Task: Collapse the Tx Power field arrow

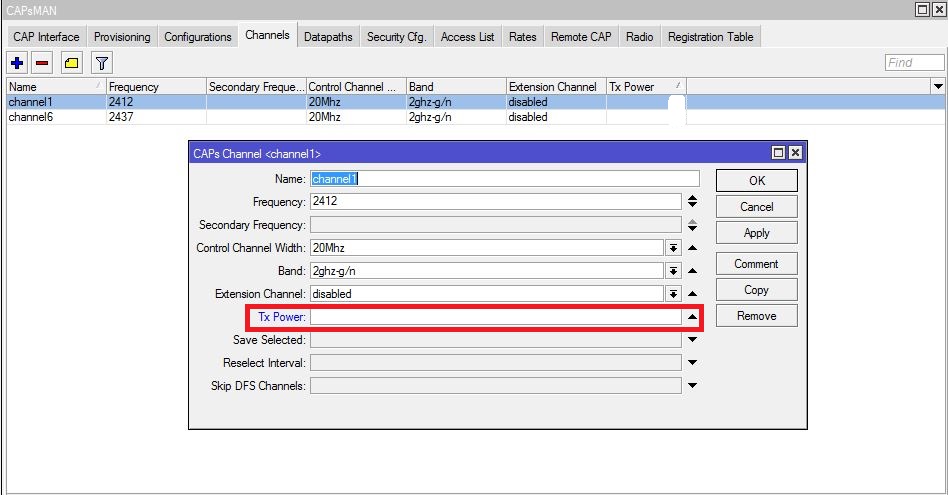Action: tap(692, 317)
